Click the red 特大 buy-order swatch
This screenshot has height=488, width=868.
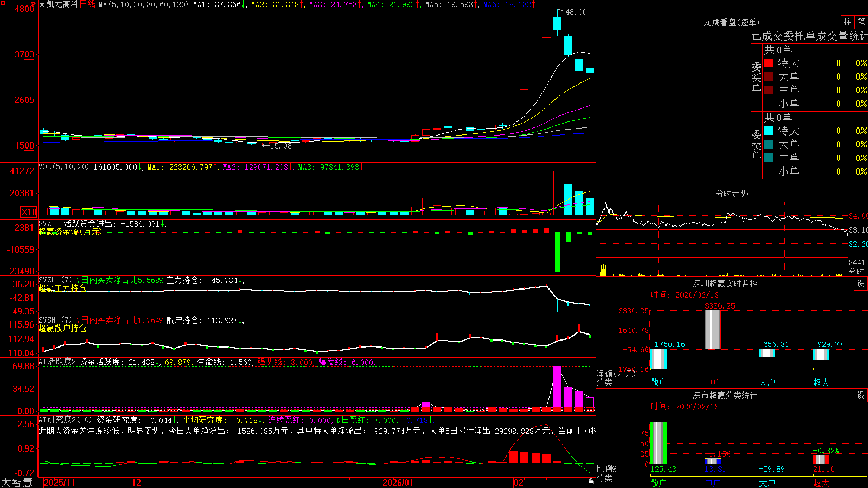tap(768, 63)
